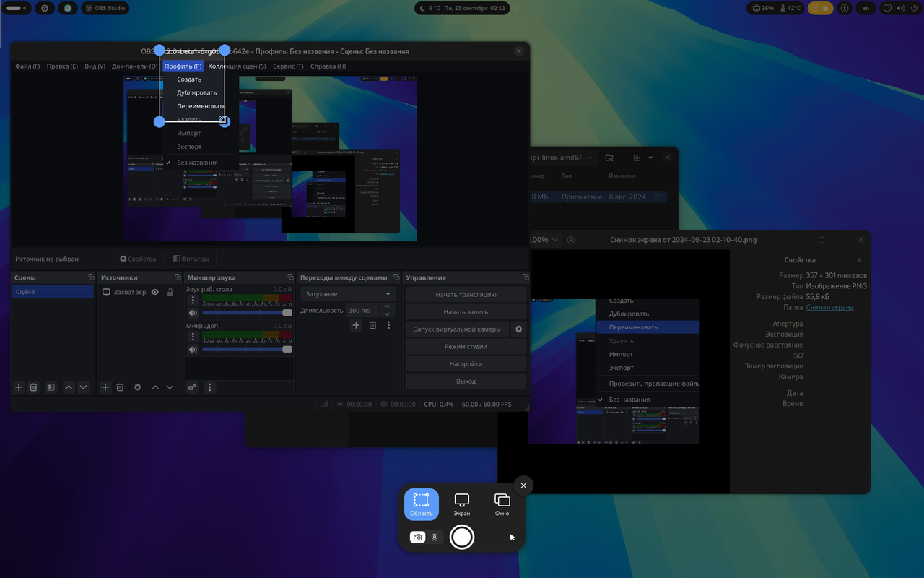
Task: Move scene up with the arrow in Сцены
Action: click(69, 387)
